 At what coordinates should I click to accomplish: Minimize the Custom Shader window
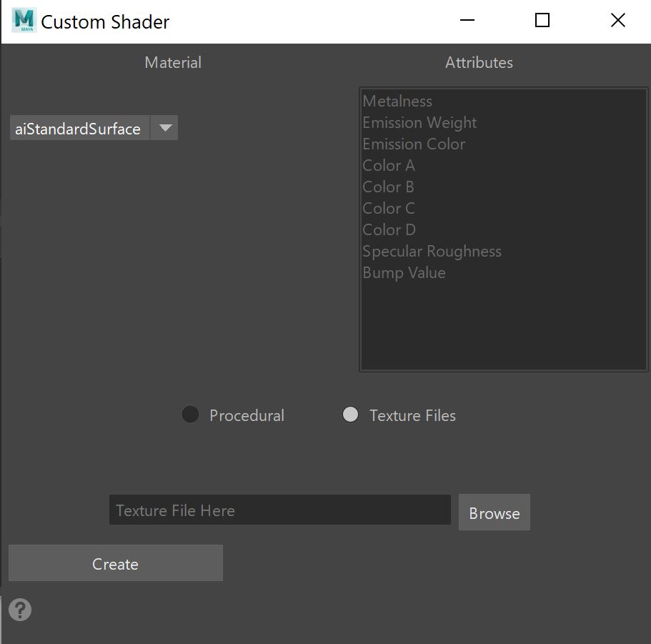click(467, 21)
